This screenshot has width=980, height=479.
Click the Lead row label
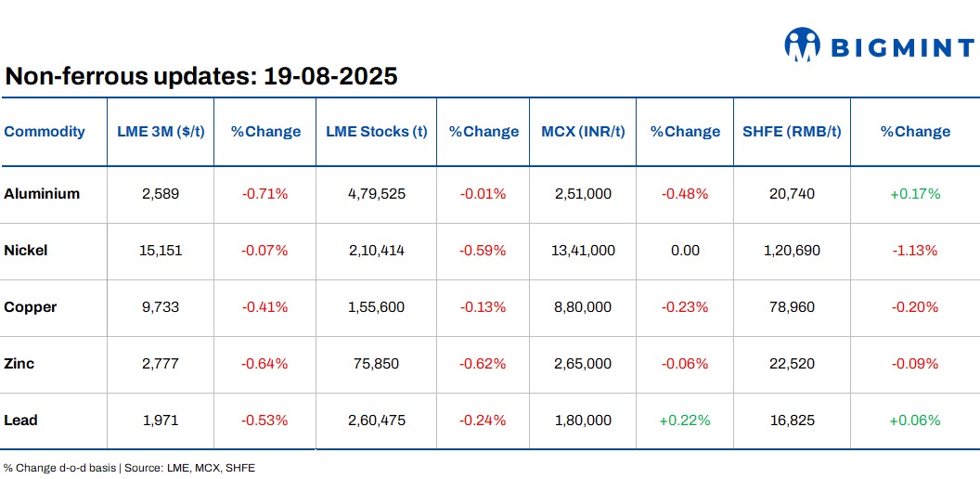tap(20, 421)
